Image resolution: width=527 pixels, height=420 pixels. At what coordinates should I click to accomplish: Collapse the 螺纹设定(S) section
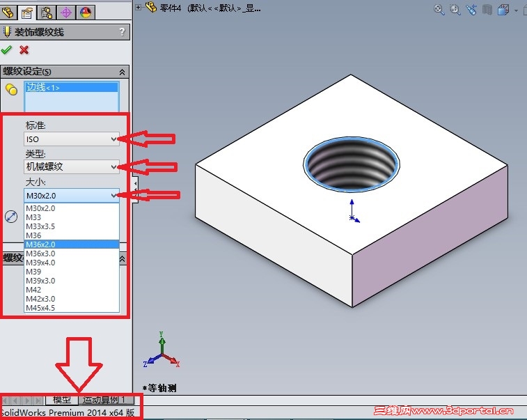pos(122,72)
